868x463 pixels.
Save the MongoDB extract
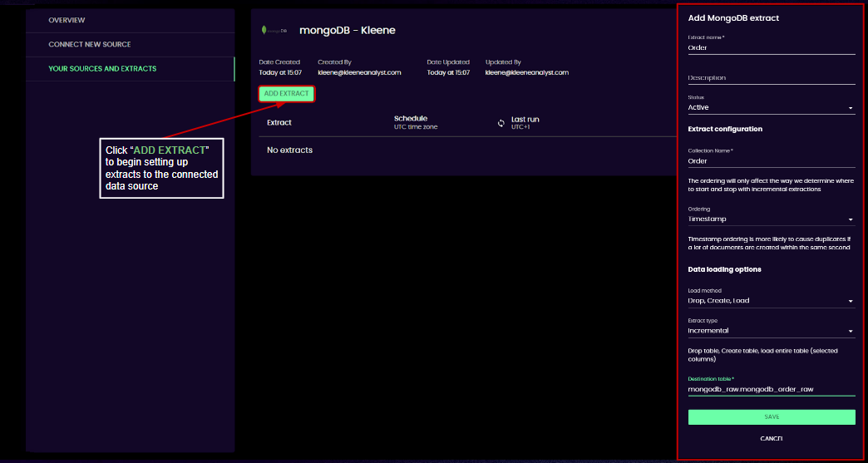pyautogui.click(x=772, y=417)
